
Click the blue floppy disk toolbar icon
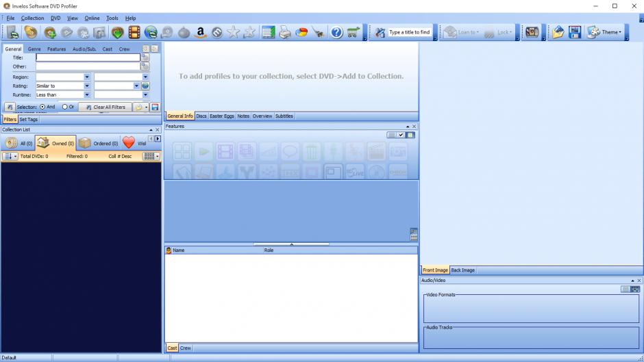click(x=575, y=32)
